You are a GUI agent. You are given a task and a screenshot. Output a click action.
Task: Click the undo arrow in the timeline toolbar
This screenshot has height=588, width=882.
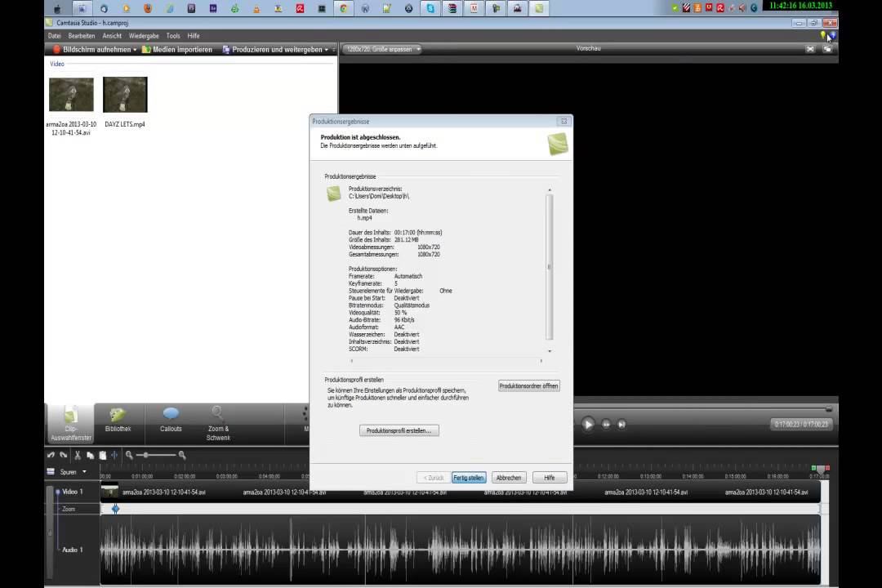pos(51,455)
